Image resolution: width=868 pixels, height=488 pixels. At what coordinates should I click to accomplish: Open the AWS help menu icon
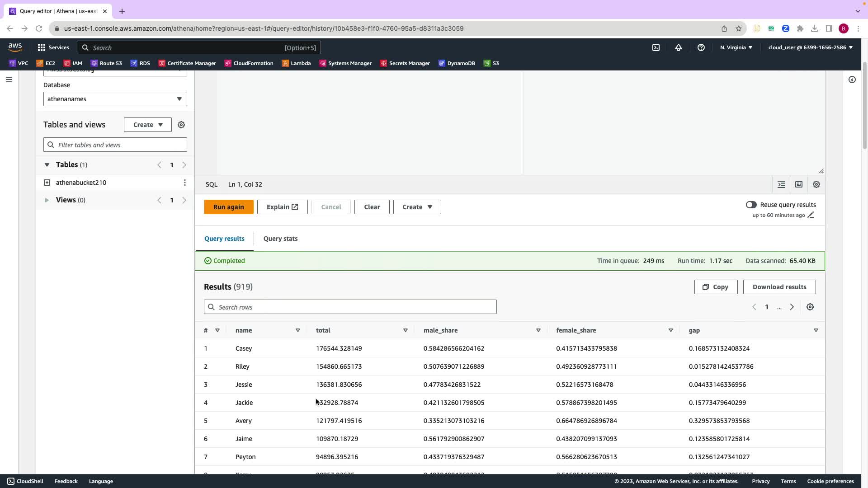[701, 47]
